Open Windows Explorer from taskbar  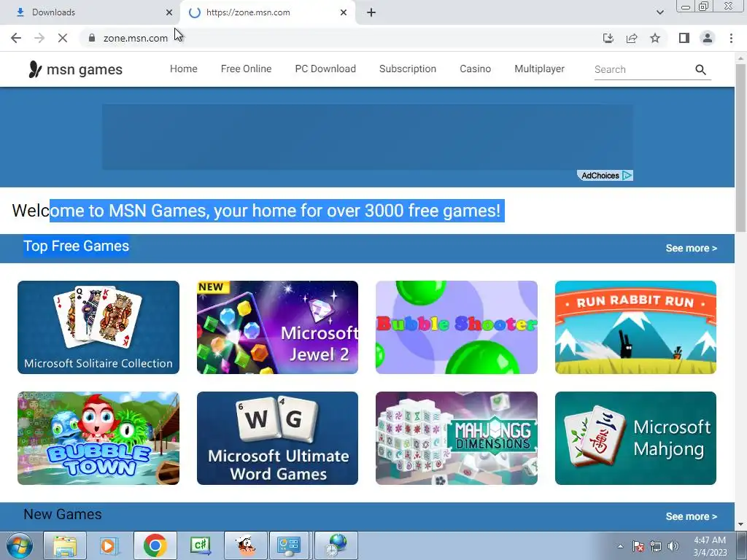[x=65, y=545]
